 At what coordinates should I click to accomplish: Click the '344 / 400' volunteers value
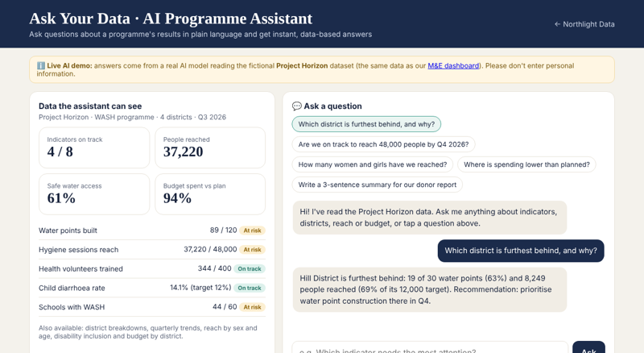[214, 268]
